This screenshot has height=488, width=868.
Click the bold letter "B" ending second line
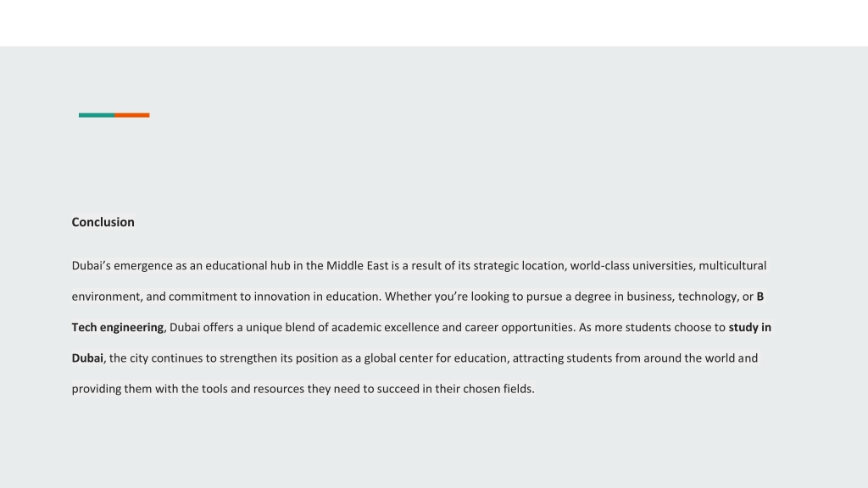(x=760, y=296)
